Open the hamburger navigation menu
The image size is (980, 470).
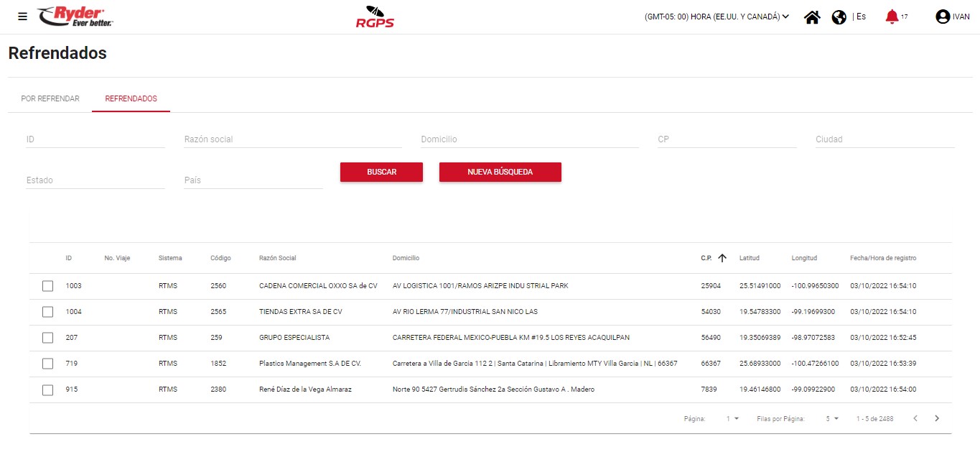pos(22,17)
